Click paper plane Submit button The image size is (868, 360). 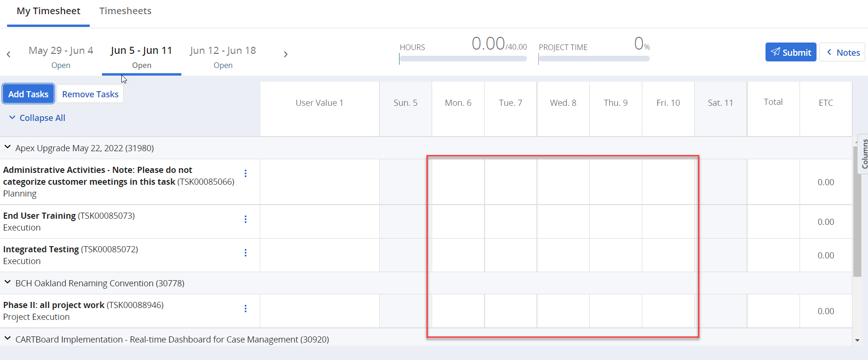[x=791, y=52]
